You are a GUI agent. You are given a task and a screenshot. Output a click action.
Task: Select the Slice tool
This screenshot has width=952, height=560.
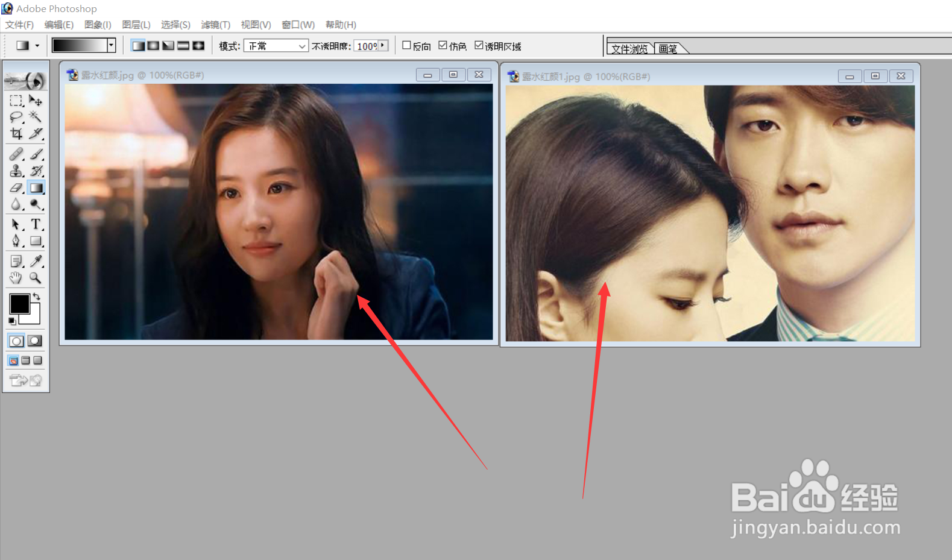point(36,133)
